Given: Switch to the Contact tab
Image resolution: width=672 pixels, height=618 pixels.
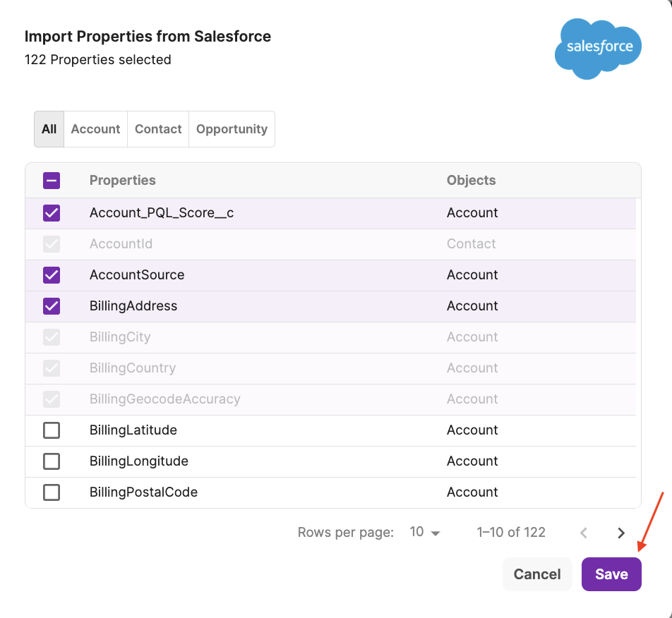Looking at the screenshot, I should [158, 129].
